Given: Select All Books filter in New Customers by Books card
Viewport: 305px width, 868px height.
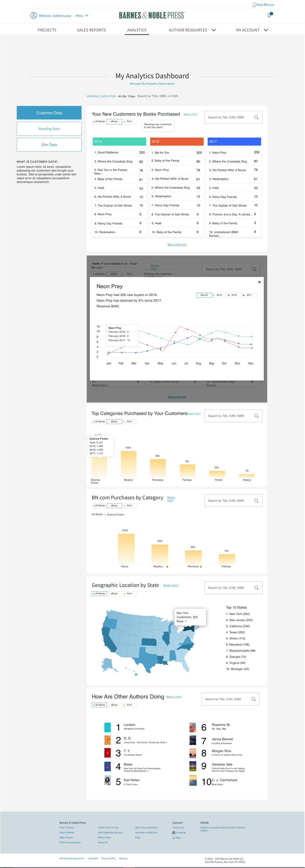Looking at the screenshot, I should 99,122.
